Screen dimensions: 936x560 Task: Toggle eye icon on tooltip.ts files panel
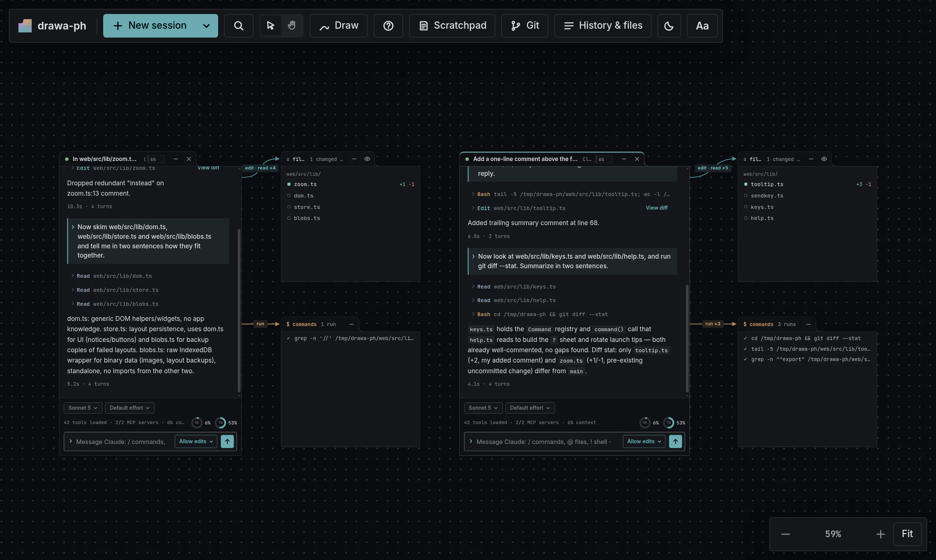[824, 159]
